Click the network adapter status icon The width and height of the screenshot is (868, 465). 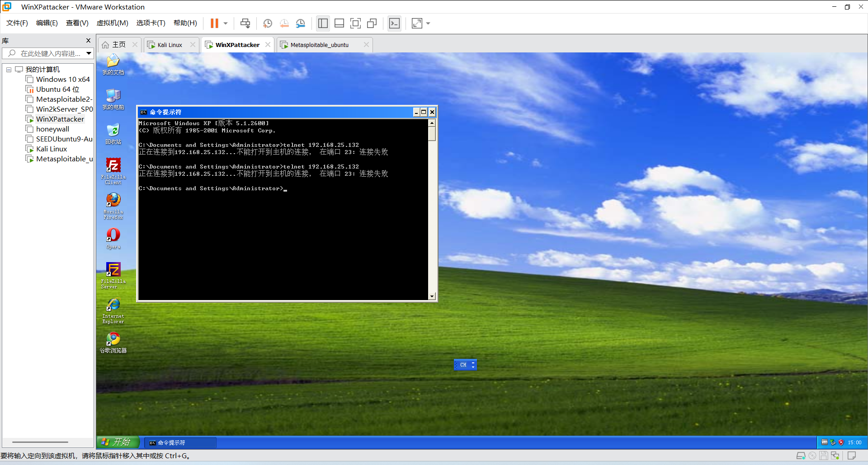[x=835, y=456]
